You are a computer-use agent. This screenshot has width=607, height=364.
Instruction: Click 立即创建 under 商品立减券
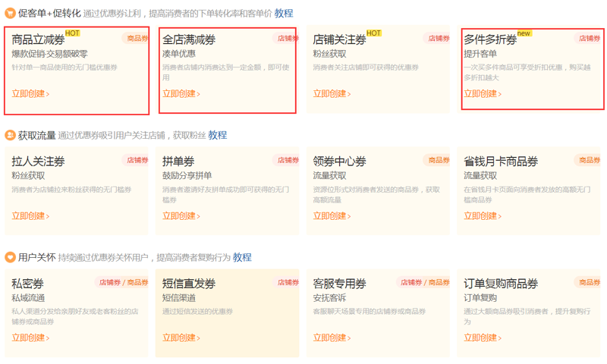30,94
